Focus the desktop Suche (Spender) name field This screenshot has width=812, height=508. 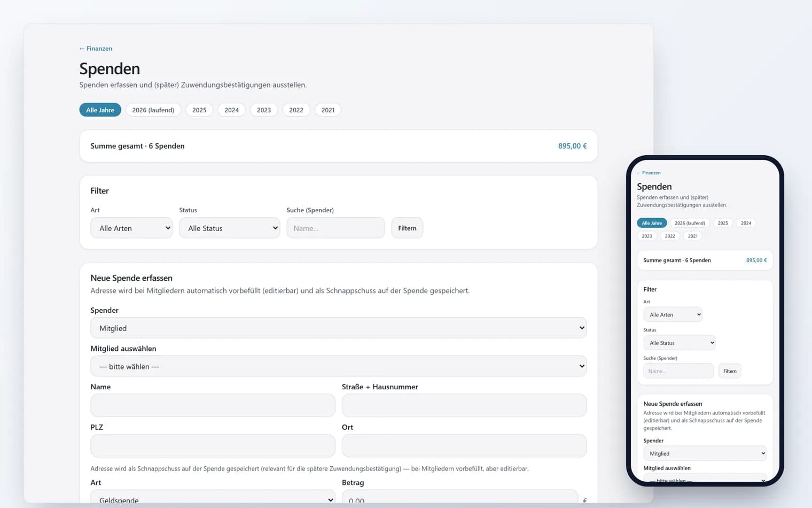pos(335,228)
